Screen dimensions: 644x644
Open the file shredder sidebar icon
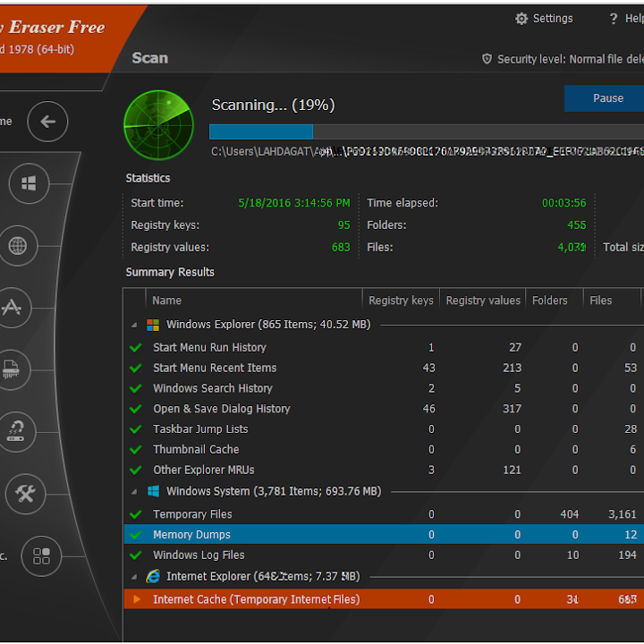(12, 369)
